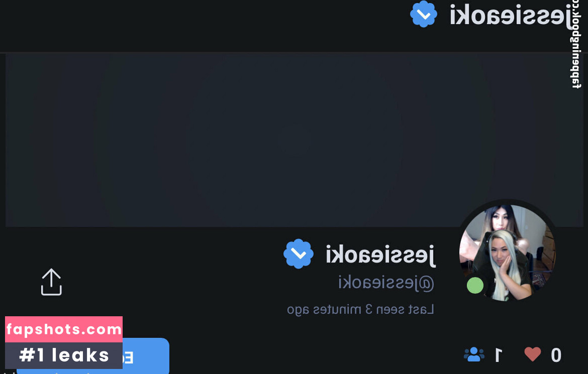The image size is (588, 374).
Task: Click the vertical watermark text at top edge
Action: (576, 44)
